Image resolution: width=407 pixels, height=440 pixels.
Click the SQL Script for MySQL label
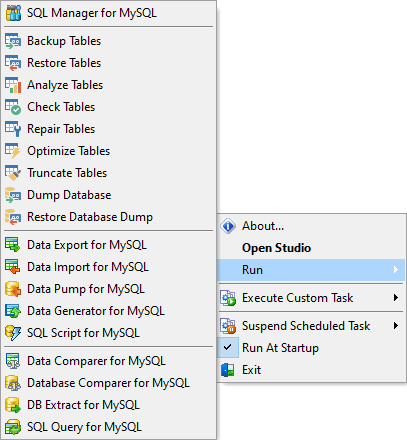83,333
